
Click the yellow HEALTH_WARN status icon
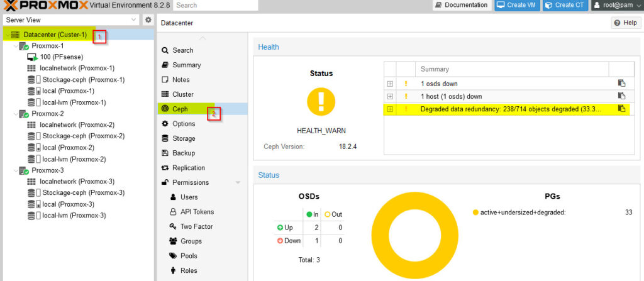click(x=321, y=101)
